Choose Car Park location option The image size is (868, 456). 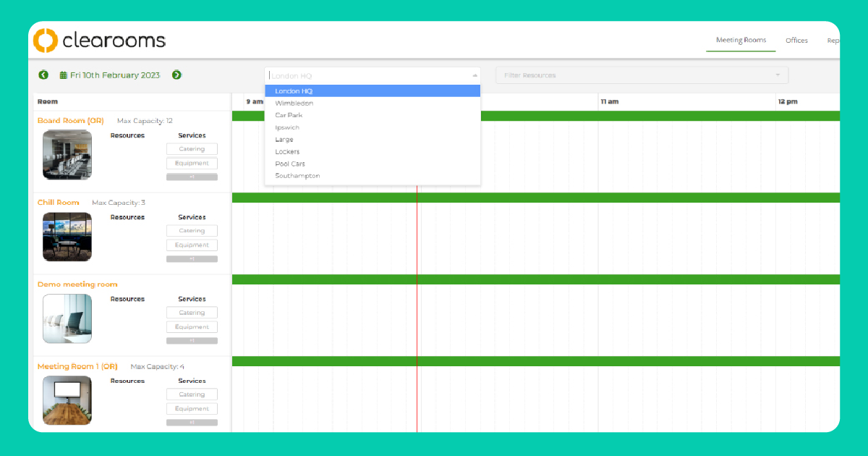coord(289,115)
